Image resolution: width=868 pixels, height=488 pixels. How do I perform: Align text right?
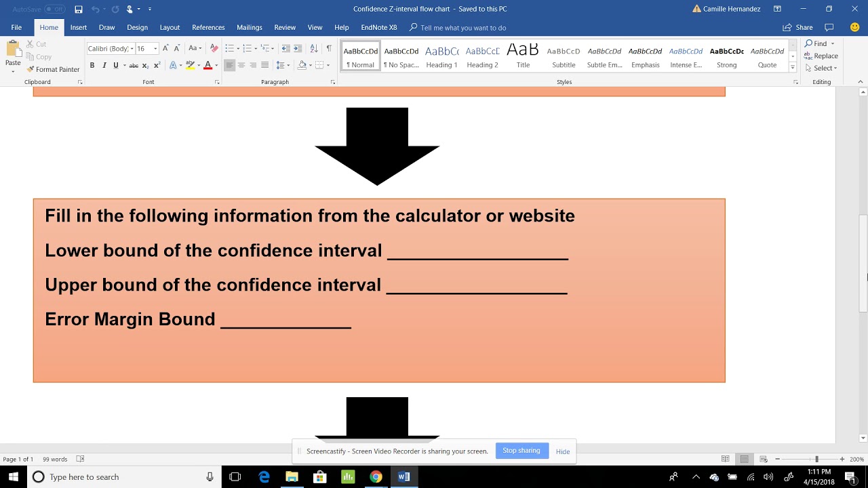(x=253, y=65)
